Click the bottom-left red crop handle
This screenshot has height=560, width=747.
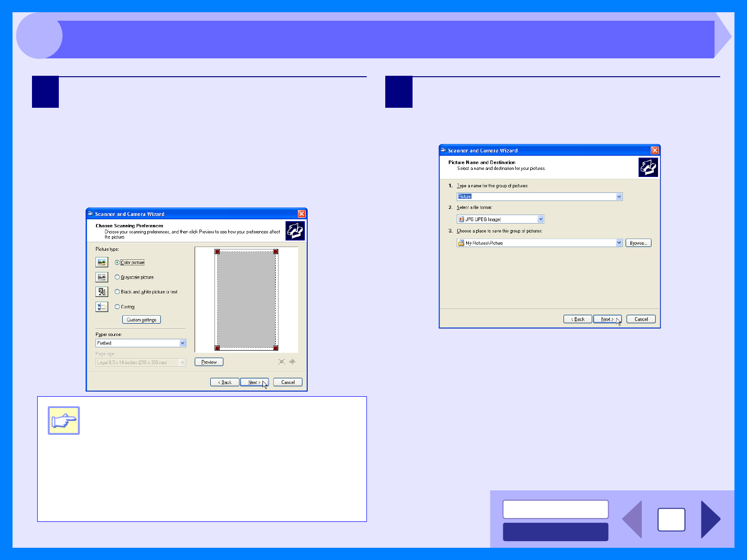[x=217, y=348]
